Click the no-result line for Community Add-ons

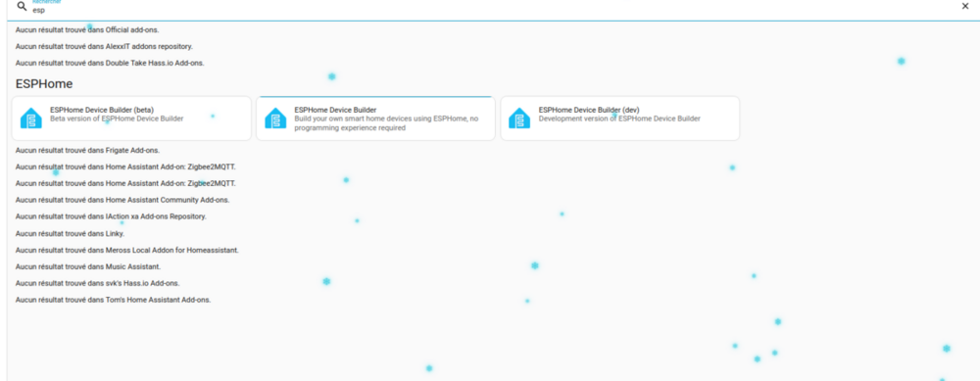(122, 200)
